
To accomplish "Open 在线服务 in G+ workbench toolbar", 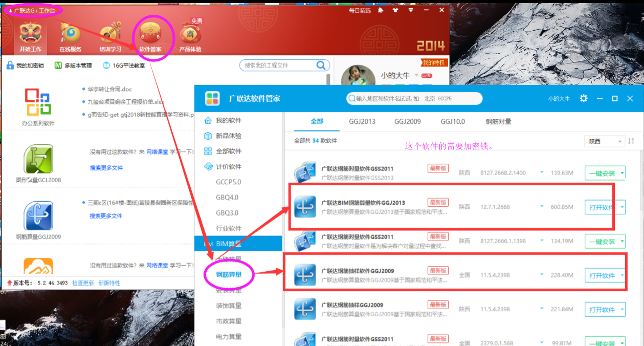I will pos(71,37).
